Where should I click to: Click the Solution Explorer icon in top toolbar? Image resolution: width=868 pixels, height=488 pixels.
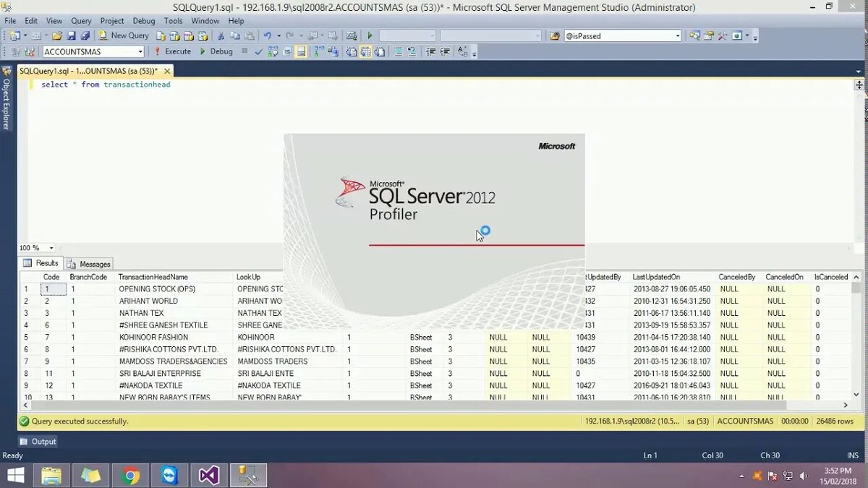tap(694, 35)
